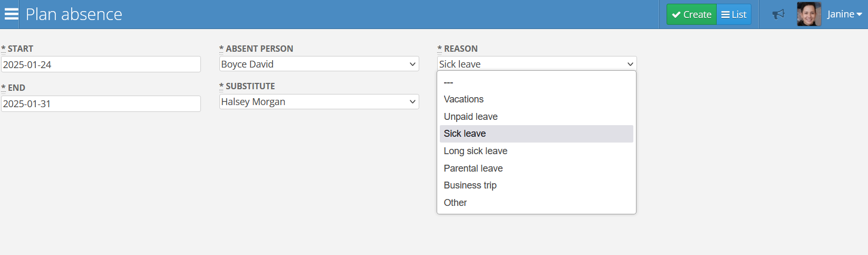Select the blank '---' reason option

point(536,82)
